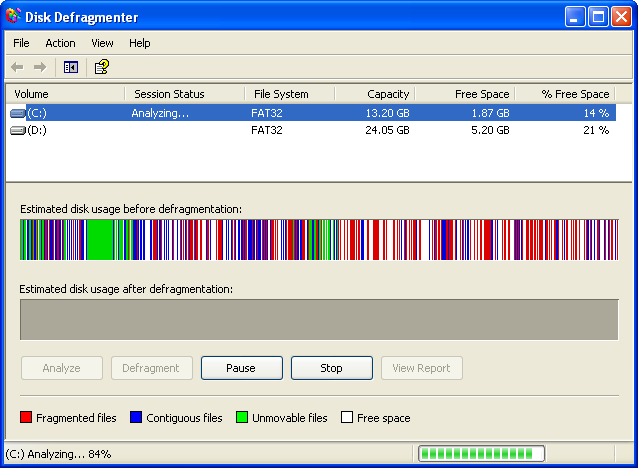
Task: Click the Defragment button
Action: coord(152,368)
